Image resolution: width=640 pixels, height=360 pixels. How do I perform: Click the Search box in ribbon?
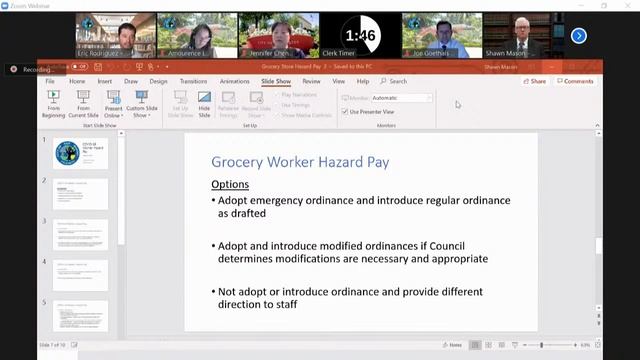point(394,81)
